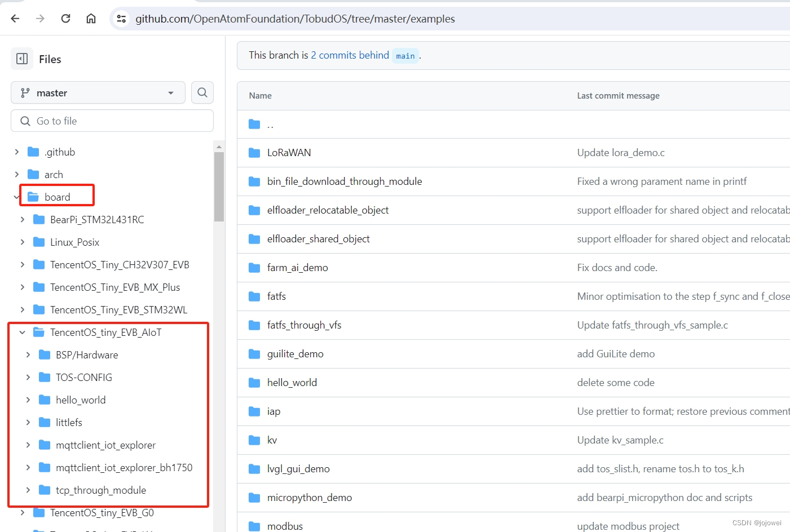The width and height of the screenshot is (790, 532).
Task: Open the iap folder link
Action: click(273, 411)
